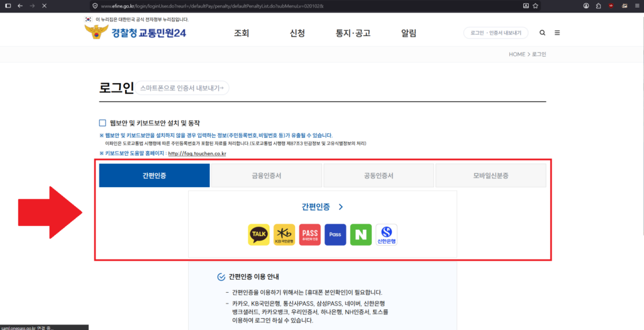644x330 pixels.
Task: Open the faq.touchen.co.kr link
Action: pos(197,154)
